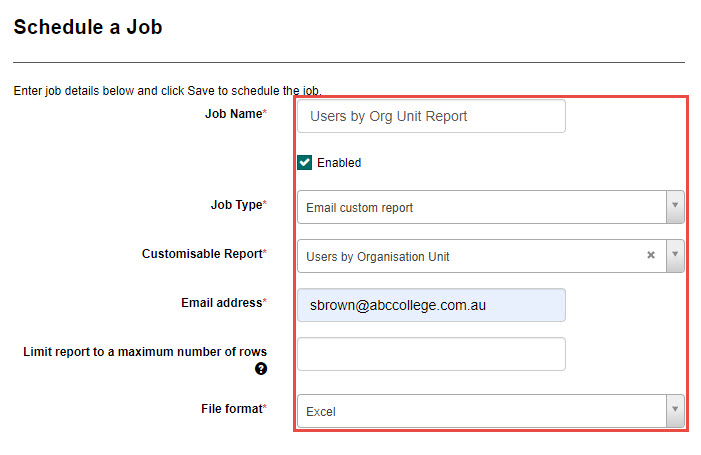Click the "Limit report to a maximum" label
Viewport: 701px width, 455px height.
point(145,352)
